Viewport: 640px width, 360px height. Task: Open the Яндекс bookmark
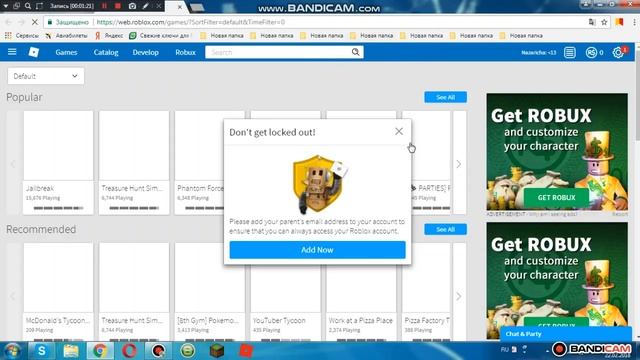[x=109, y=36]
